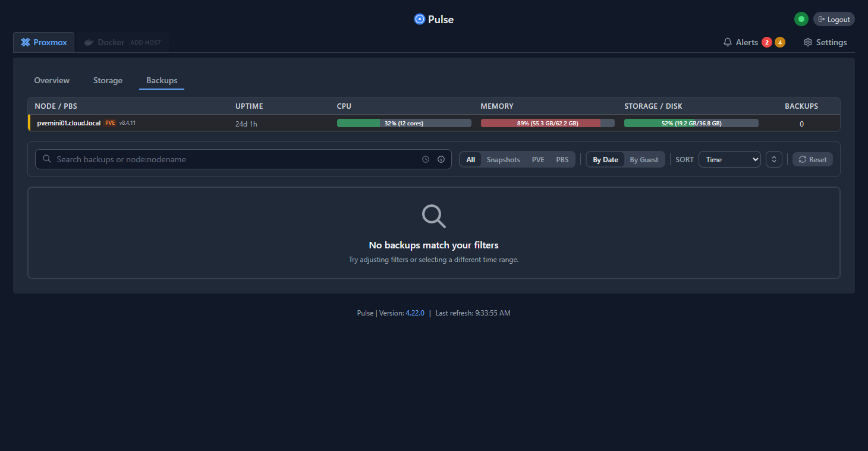Open version 4.22.0 release link
Image resolution: width=868 pixels, height=451 pixels.
point(415,313)
